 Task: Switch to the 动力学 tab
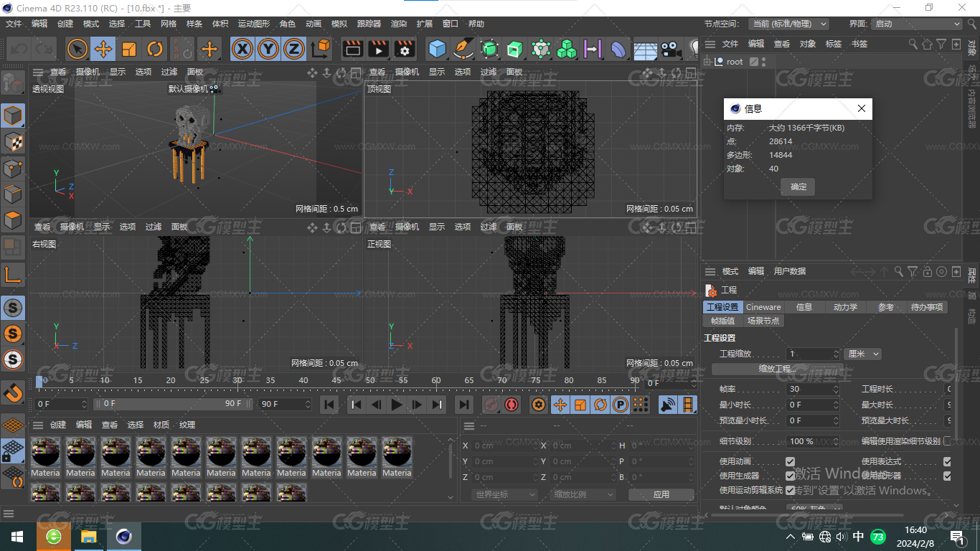(x=845, y=307)
